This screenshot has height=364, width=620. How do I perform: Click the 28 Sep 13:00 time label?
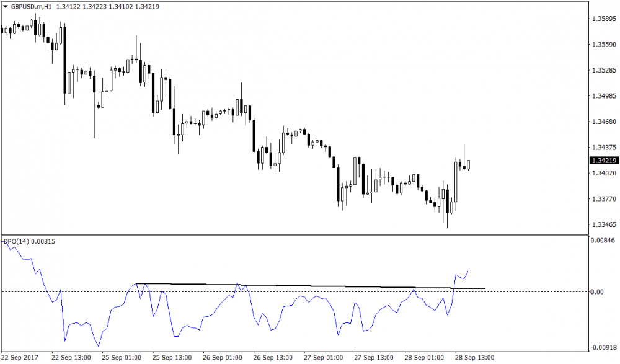(475, 358)
